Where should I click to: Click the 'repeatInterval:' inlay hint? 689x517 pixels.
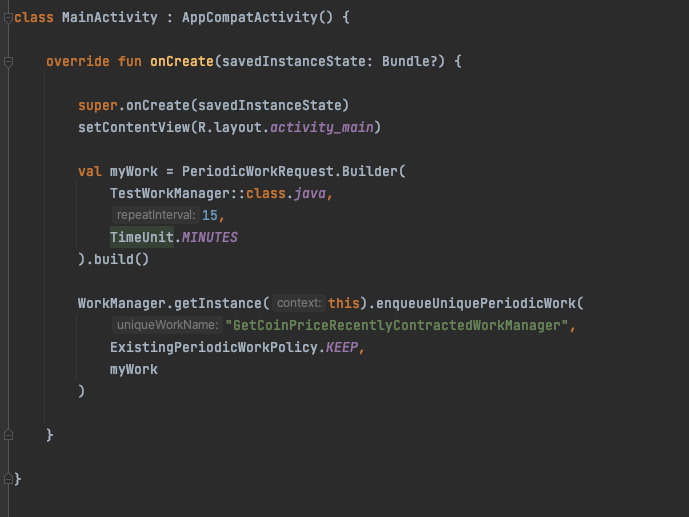tap(156, 215)
